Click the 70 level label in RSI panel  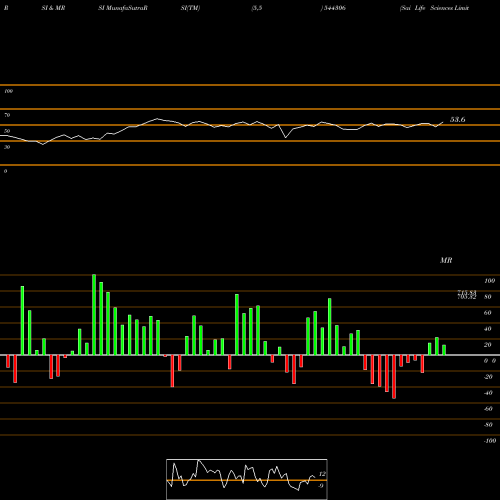tap(7, 115)
